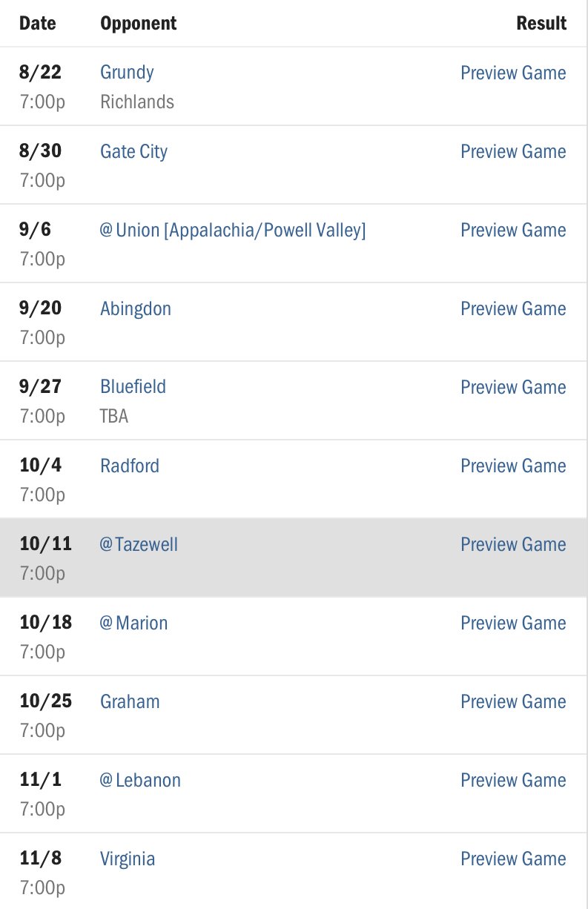Image resolution: width=588 pixels, height=909 pixels.
Task: Preview the 11/8 Virginia game
Action: click(513, 859)
